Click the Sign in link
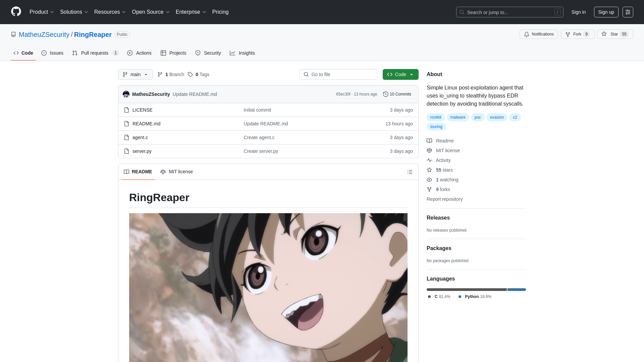Viewport: 644px width, 362px height. [x=579, y=12]
